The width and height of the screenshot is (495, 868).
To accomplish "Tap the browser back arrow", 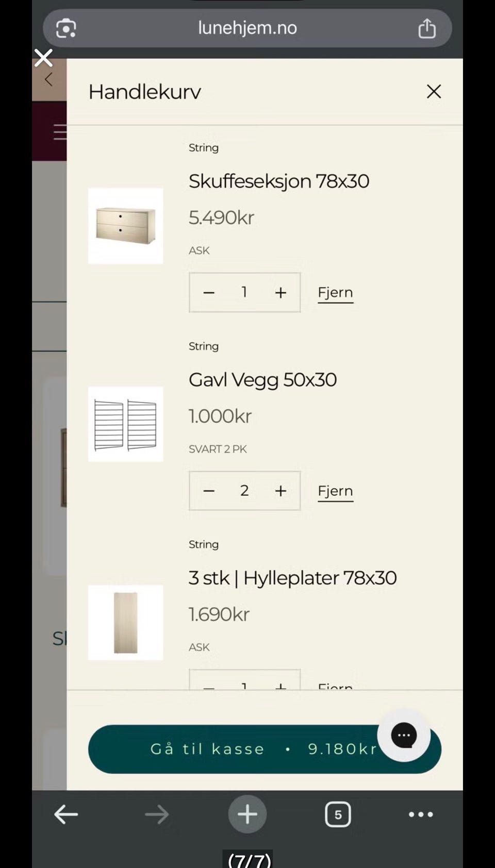I will tap(66, 814).
